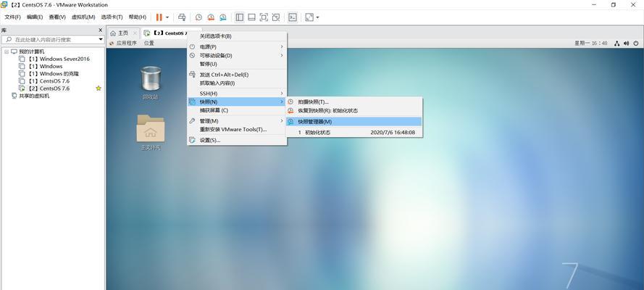Select the 快照(N) menu item
Screen dimensions: 644x290
tap(237, 102)
